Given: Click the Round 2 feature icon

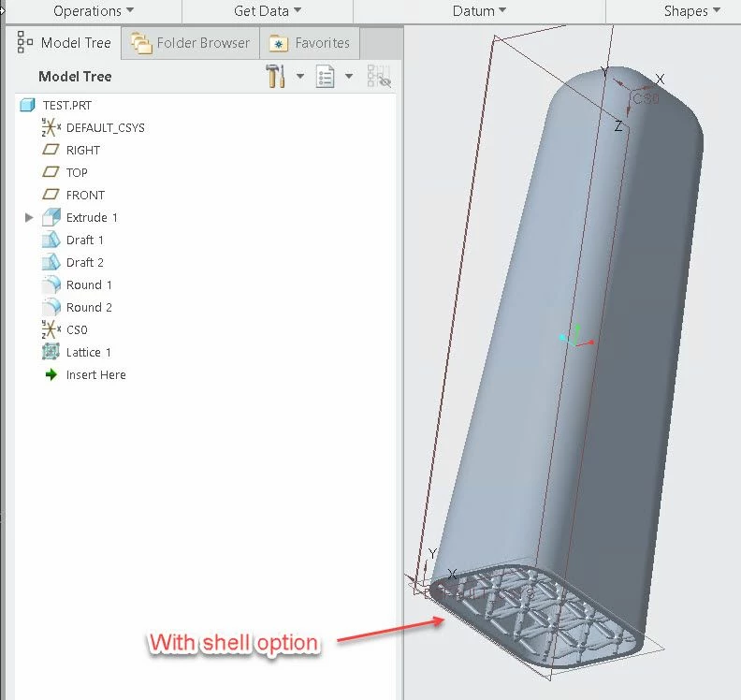Looking at the screenshot, I should click(51, 307).
